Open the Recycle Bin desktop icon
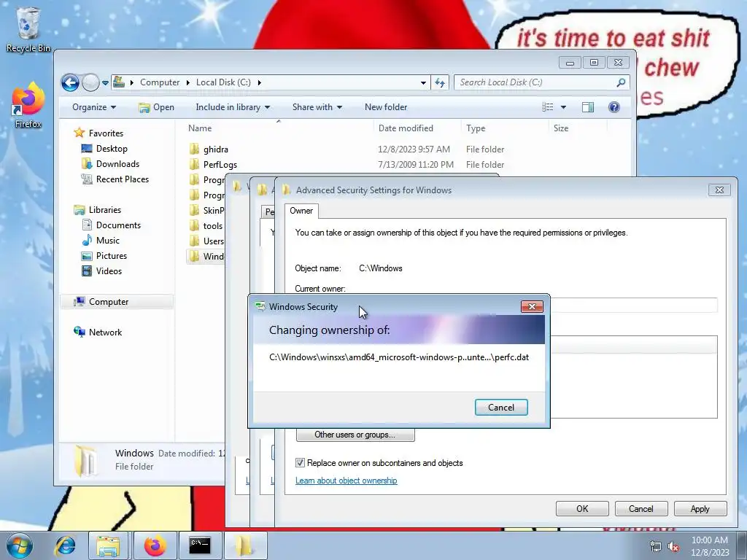The width and height of the screenshot is (747, 560). point(28,29)
